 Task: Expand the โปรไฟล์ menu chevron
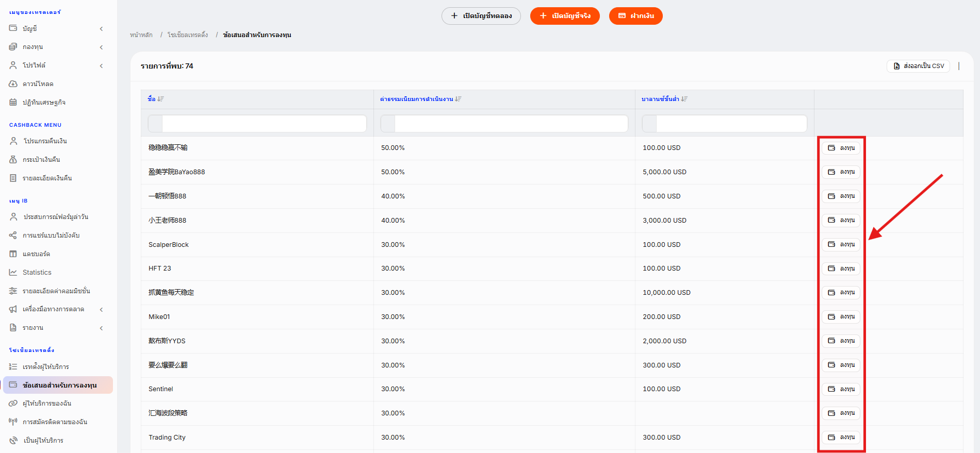click(101, 66)
